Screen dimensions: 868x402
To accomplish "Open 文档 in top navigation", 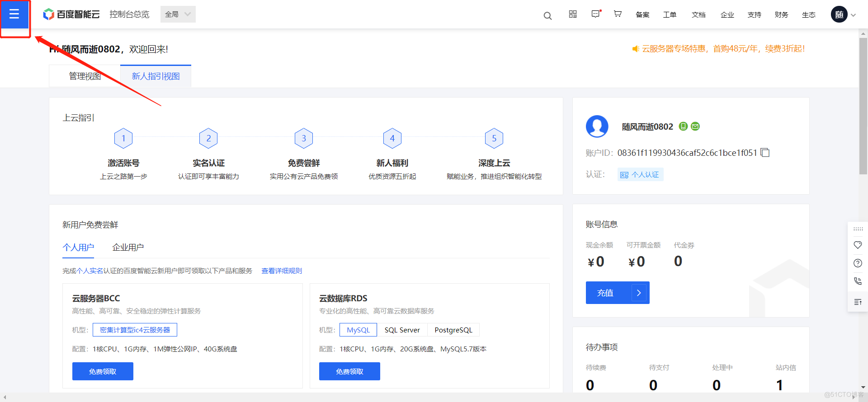I will coord(698,14).
